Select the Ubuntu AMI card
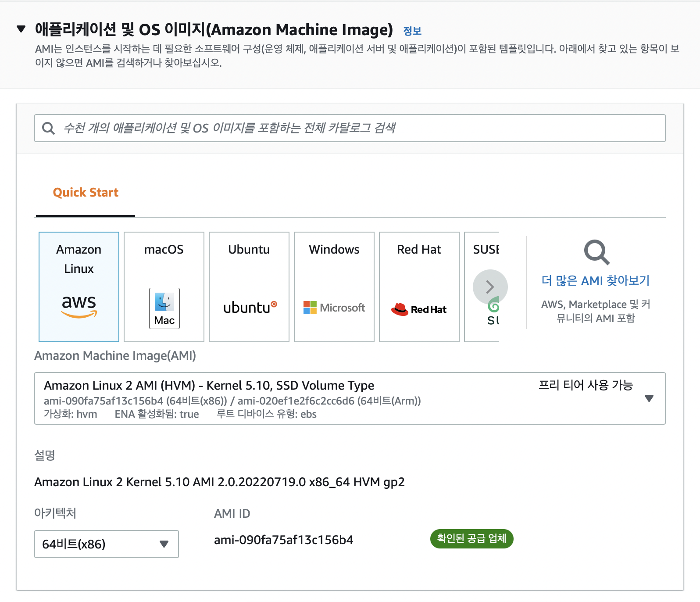 point(249,287)
